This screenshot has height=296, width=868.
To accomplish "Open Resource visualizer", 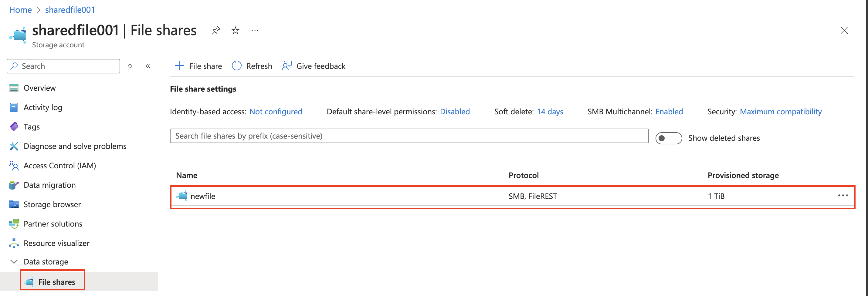I will (56, 243).
